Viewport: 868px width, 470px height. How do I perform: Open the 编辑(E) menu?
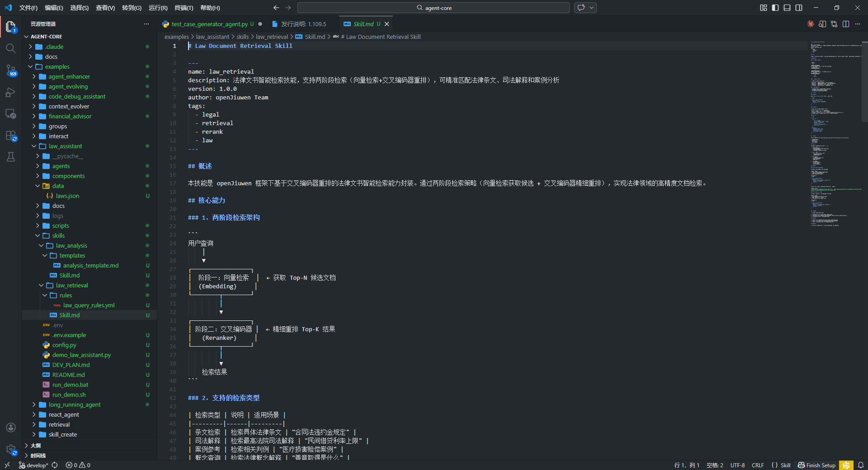(54, 8)
